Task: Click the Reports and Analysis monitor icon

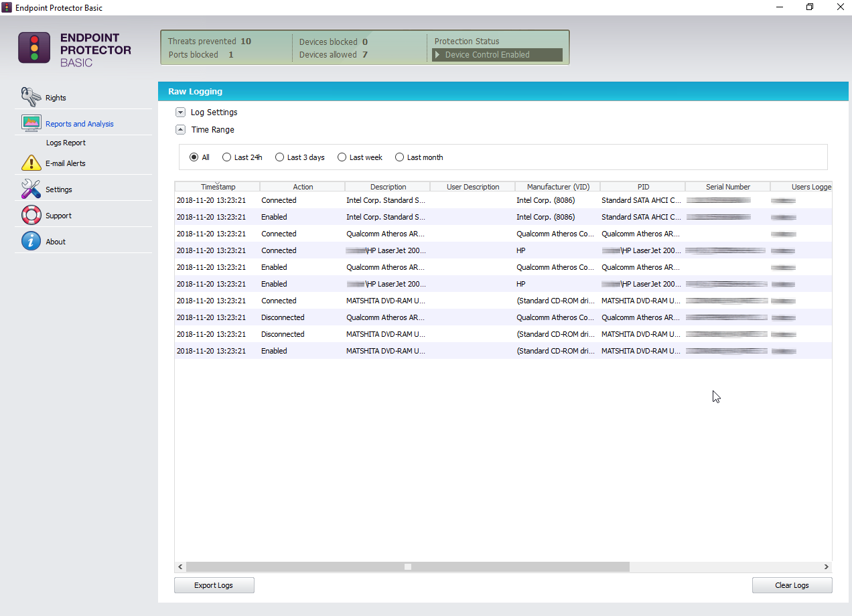Action: tap(31, 123)
